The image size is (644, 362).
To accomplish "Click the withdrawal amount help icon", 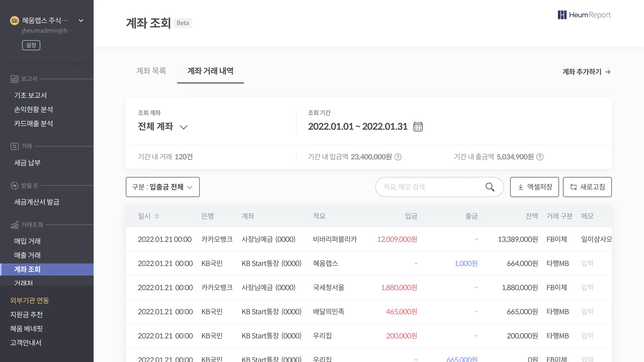I will [540, 157].
